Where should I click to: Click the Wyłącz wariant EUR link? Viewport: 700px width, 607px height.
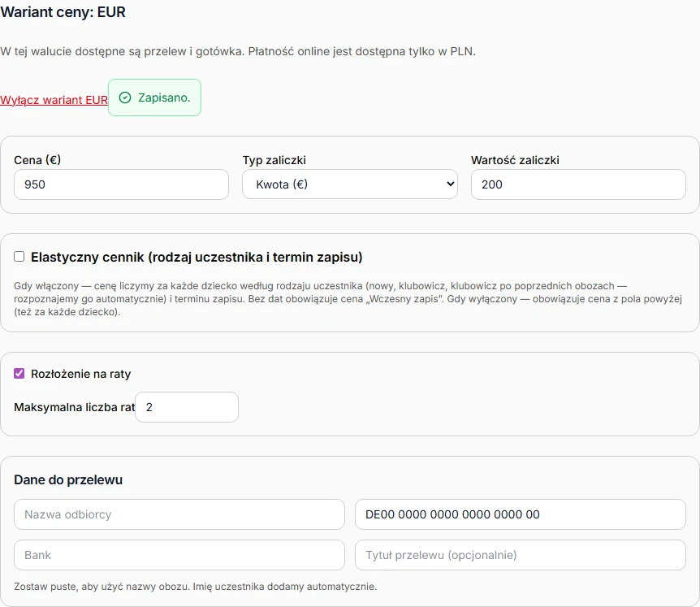click(54, 100)
